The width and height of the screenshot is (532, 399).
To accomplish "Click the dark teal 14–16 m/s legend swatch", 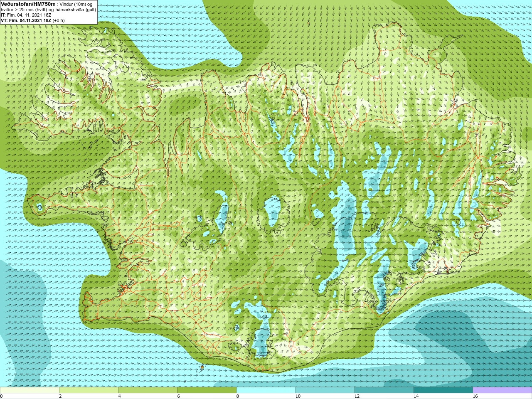I will [x=443, y=390].
